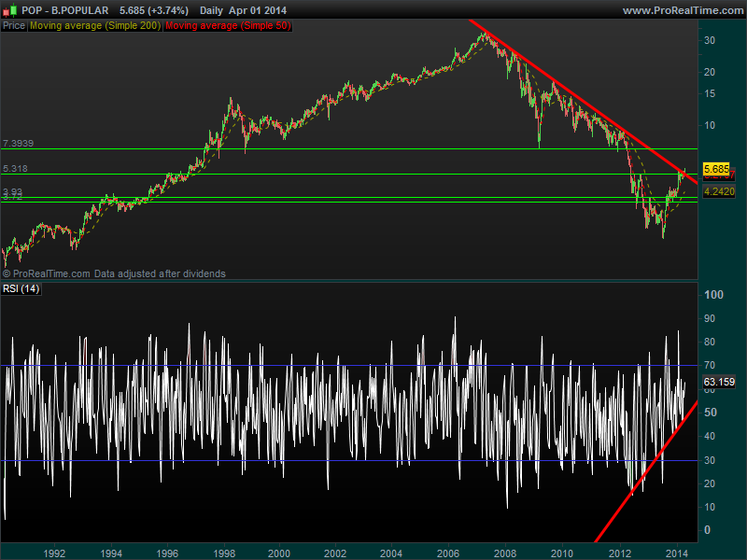Image resolution: width=747 pixels, height=560 pixels.
Task: Click the 2008 label on time axis
Action: pos(504,553)
